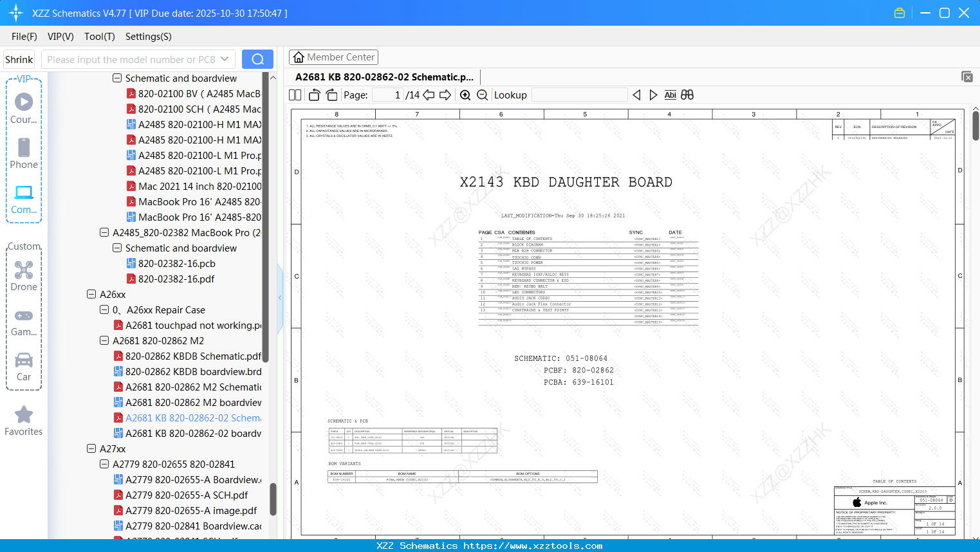Open A2779 820-02841 Boardview.cad
Screen dimensions: 980x552
(187, 526)
